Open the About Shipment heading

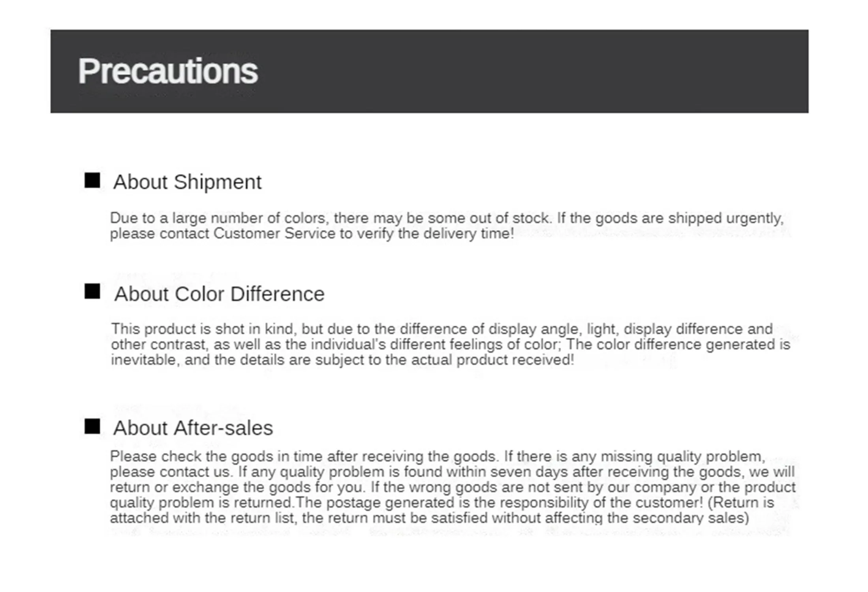[x=187, y=182]
